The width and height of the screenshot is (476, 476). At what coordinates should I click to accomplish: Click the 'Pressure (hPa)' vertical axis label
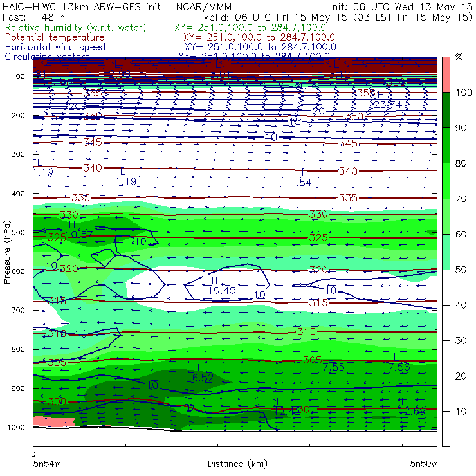[x=6, y=252]
